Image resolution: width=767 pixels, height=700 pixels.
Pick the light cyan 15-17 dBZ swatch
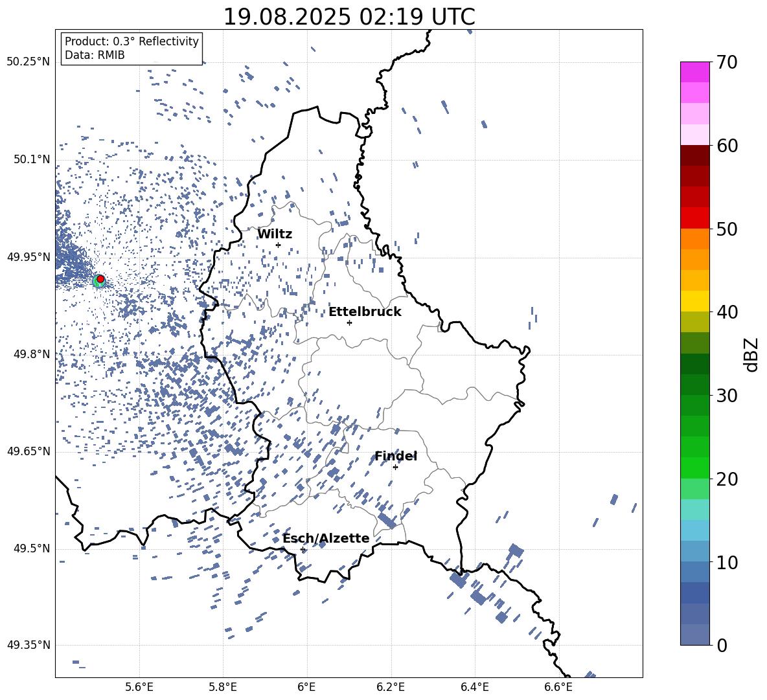click(694, 510)
